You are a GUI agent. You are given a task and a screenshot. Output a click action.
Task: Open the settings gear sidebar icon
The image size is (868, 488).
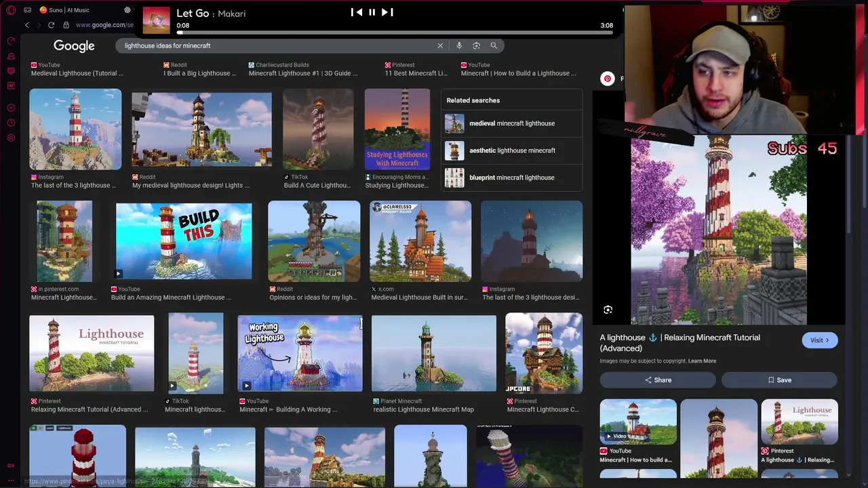tap(11, 138)
